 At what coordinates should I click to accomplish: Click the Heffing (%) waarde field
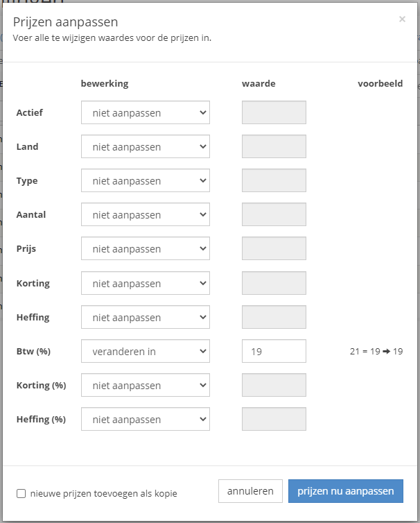[274, 419]
